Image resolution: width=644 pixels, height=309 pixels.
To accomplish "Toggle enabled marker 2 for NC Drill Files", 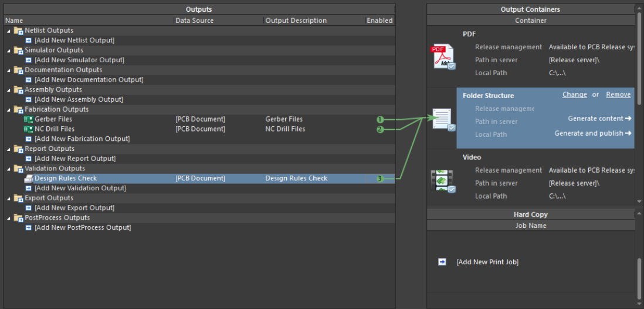I will point(380,129).
